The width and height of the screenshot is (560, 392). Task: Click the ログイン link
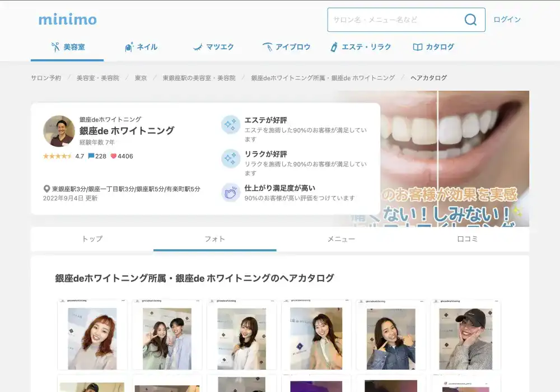pyautogui.click(x=507, y=20)
